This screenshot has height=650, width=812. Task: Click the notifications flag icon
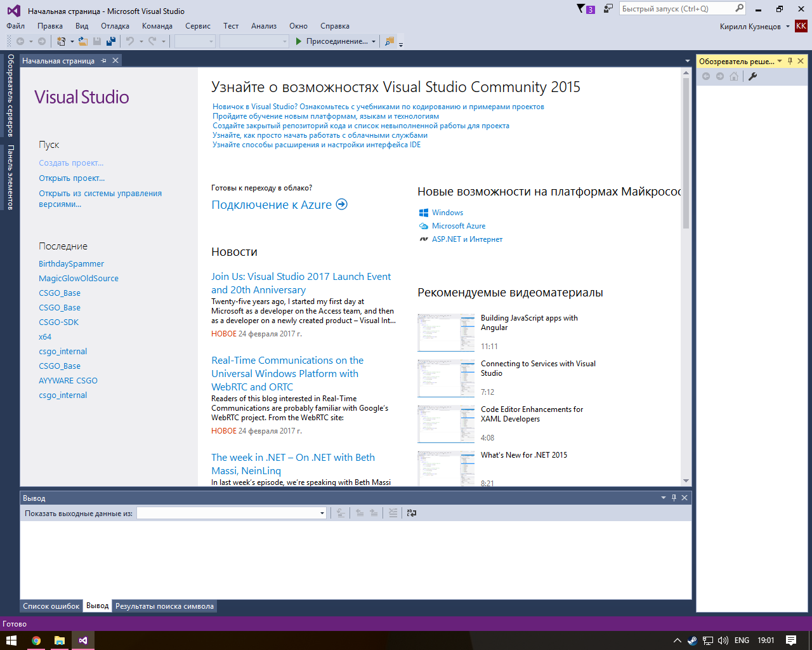[x=581, y=9]
